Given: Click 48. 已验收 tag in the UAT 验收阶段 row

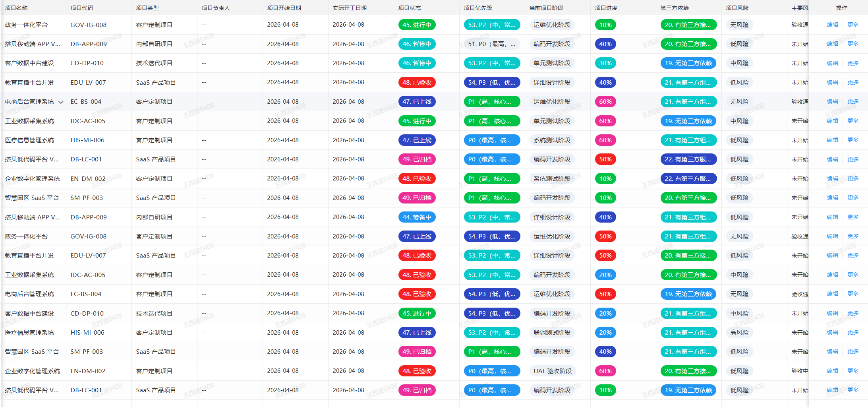Looking at the screenshot, I should (x=417, y=371).
